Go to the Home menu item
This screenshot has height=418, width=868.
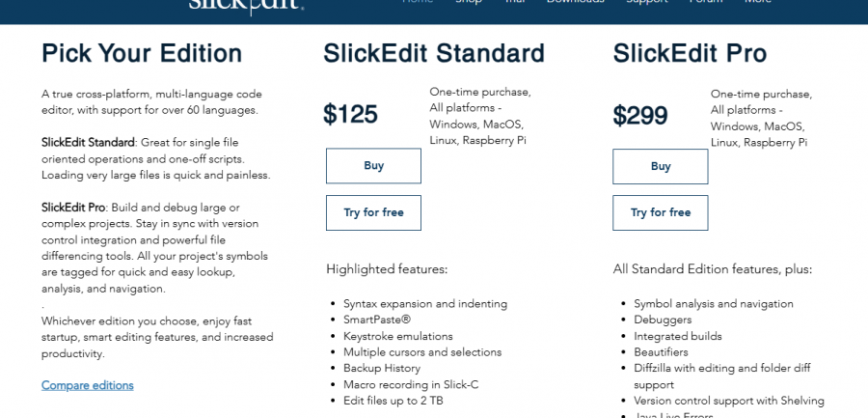click(x=418, y=3)
